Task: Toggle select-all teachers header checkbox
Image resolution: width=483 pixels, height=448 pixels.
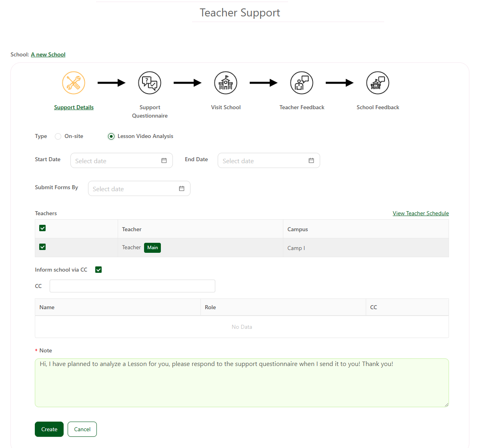Action: pyautogui.click(x=42, y=228)
